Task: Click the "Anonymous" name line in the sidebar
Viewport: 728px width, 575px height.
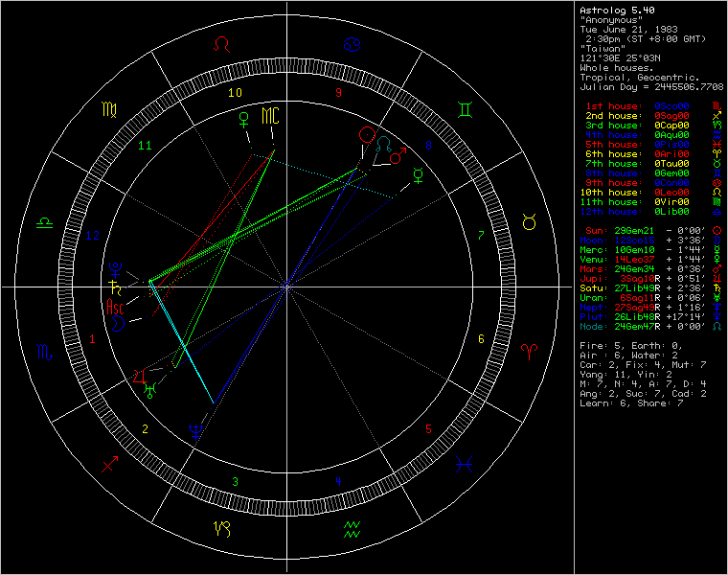Action: [x=611, y=19]
